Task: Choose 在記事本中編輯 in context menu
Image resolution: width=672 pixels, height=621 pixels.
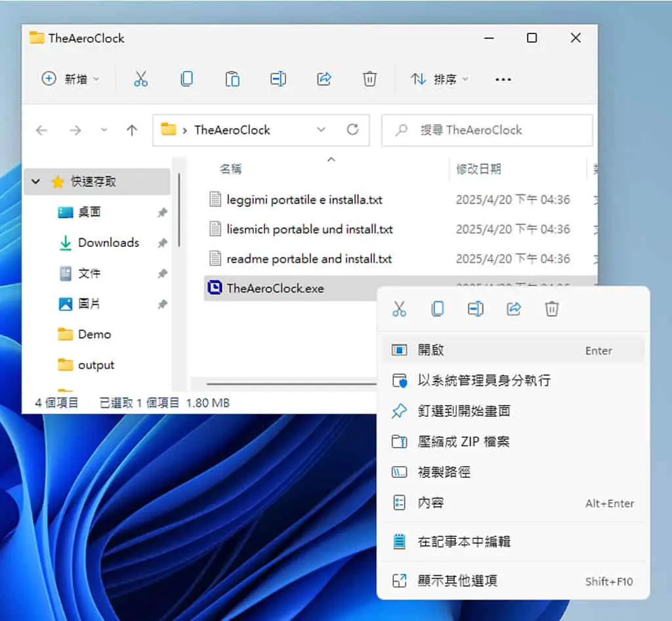Action: pos(513,542)
